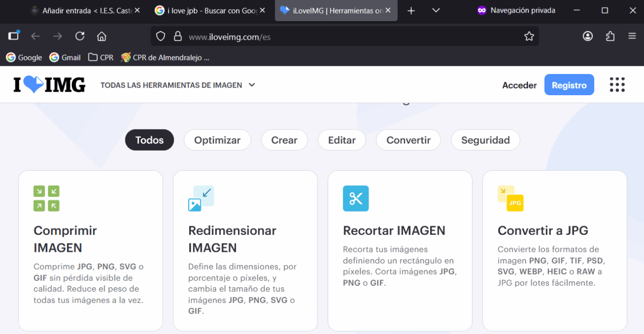The height and width of the screenshot is (334, 644).
Task: Select the Optimizar filter
Action: tap(217, 140)
